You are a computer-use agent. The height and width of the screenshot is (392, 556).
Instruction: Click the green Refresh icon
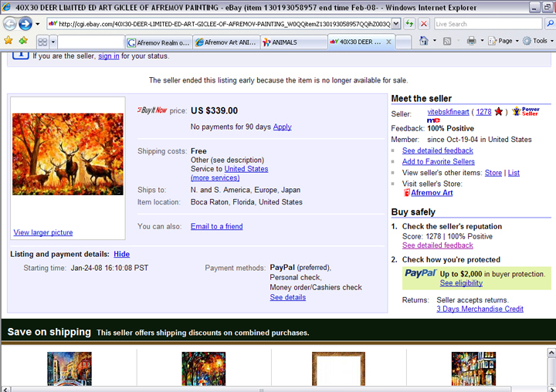point(409,24)
